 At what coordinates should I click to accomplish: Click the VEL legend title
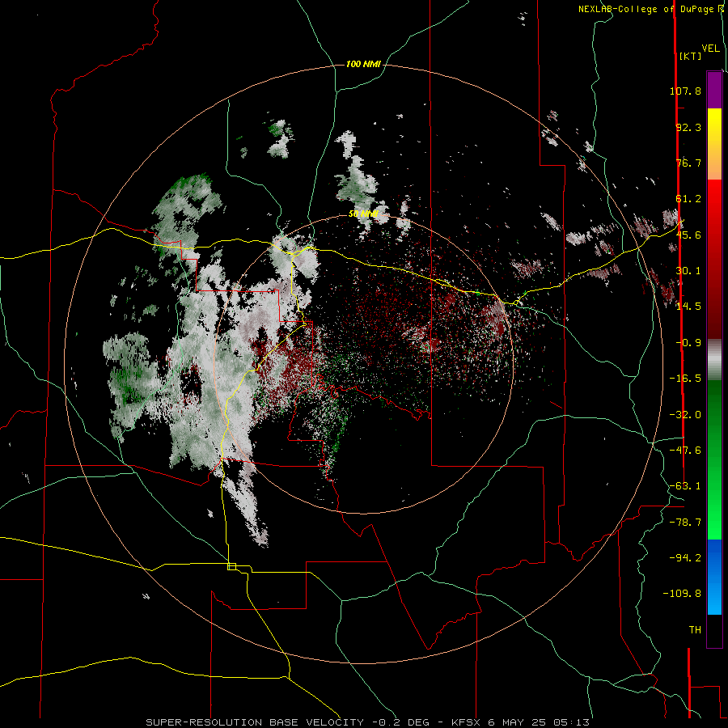[710, 49]
